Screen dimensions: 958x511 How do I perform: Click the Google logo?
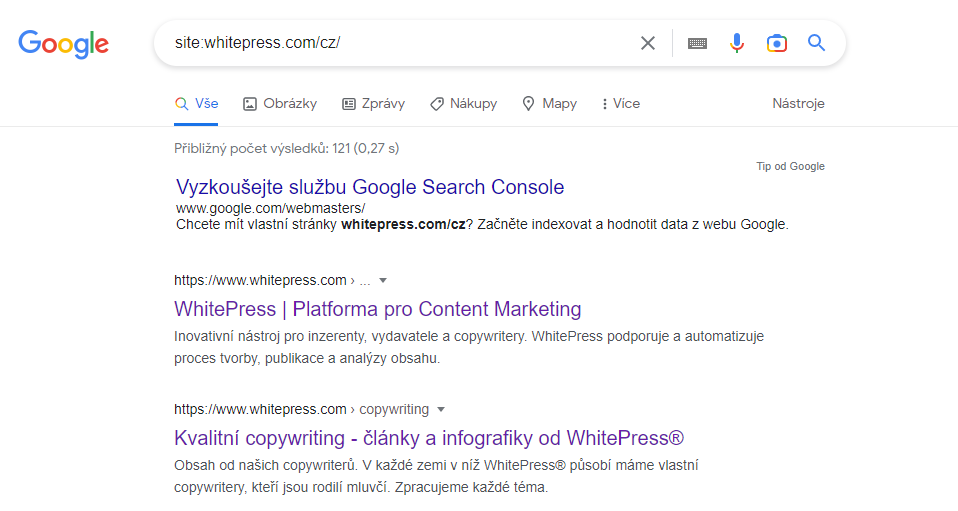pyautogui.click(x=64, y=44)
